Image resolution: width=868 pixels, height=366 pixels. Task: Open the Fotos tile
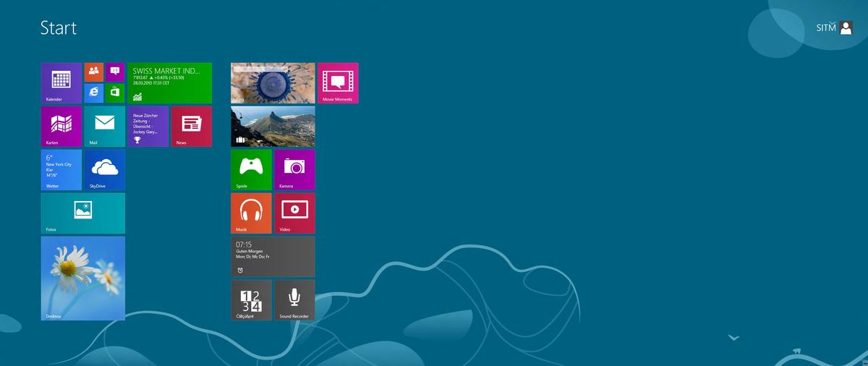tap(83, 213)
